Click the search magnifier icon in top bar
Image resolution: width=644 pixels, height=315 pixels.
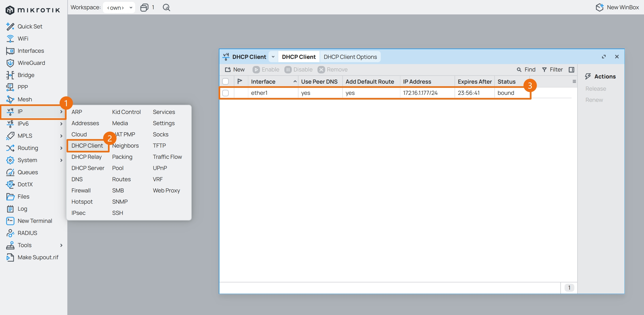click(x=166, y=7)
